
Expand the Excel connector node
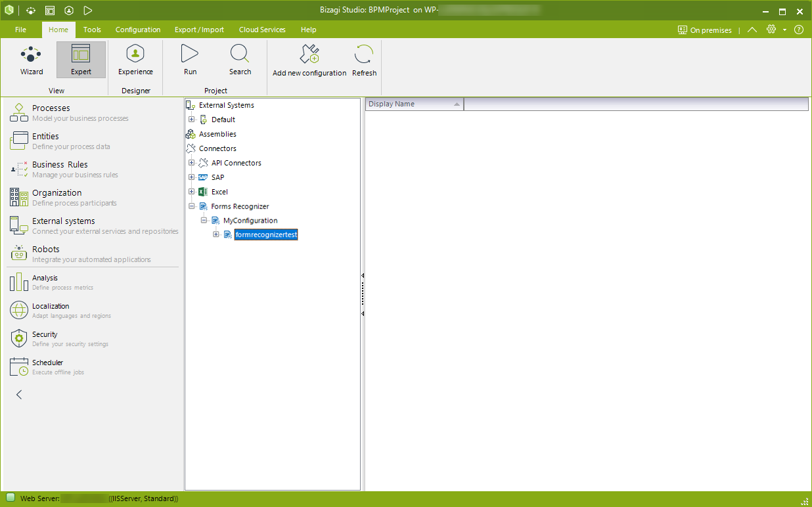(x=192, y=192)
